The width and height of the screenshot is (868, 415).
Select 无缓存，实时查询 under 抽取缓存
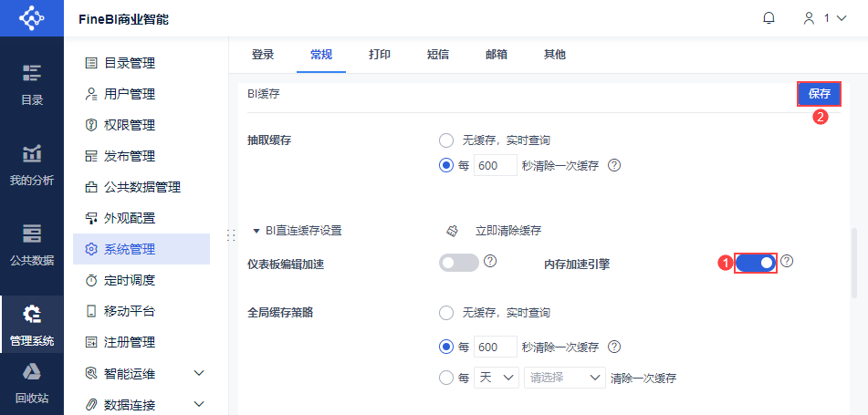click(446, 140)
